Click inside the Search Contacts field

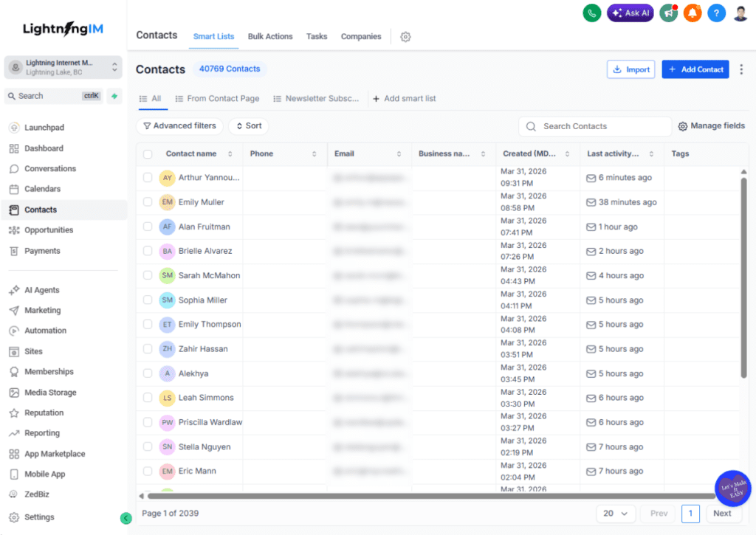click(594, 126)
